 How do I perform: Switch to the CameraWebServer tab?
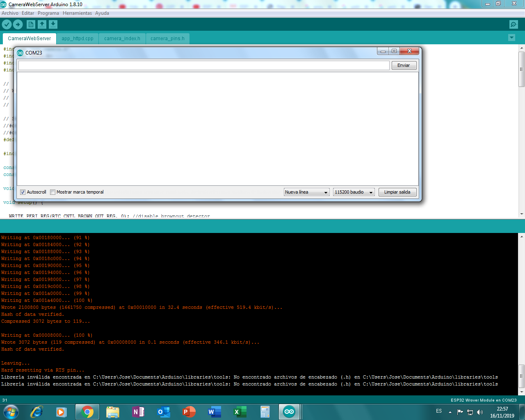(30, 39)
